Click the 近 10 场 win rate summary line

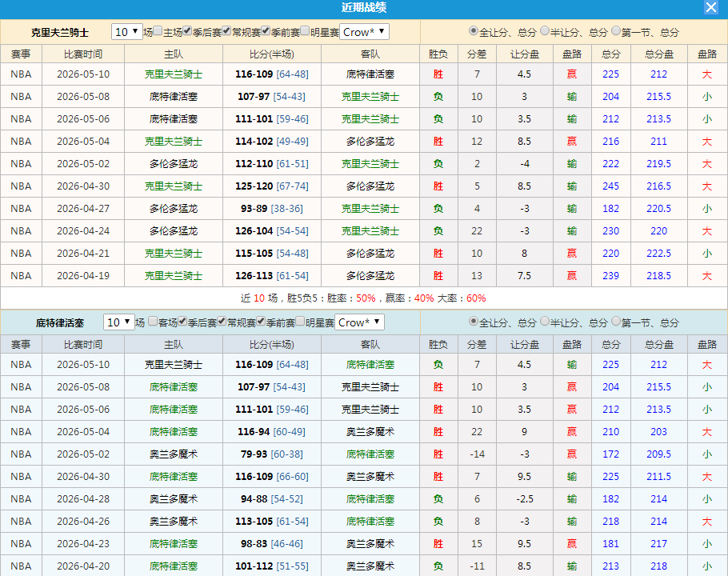[363, 298]
